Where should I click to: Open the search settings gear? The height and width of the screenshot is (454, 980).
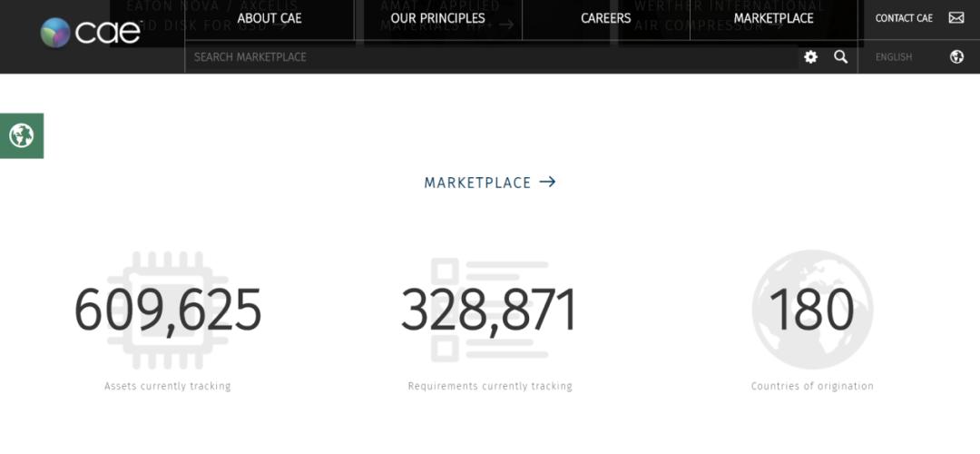(810, 57)
